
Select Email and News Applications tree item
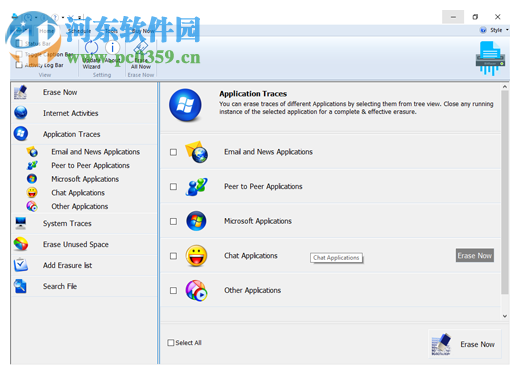[95, 152]
